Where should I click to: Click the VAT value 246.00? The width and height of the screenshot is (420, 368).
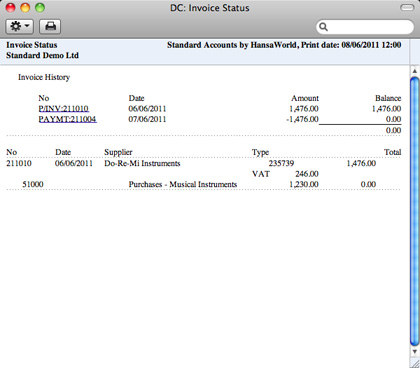tap(307, 174)
